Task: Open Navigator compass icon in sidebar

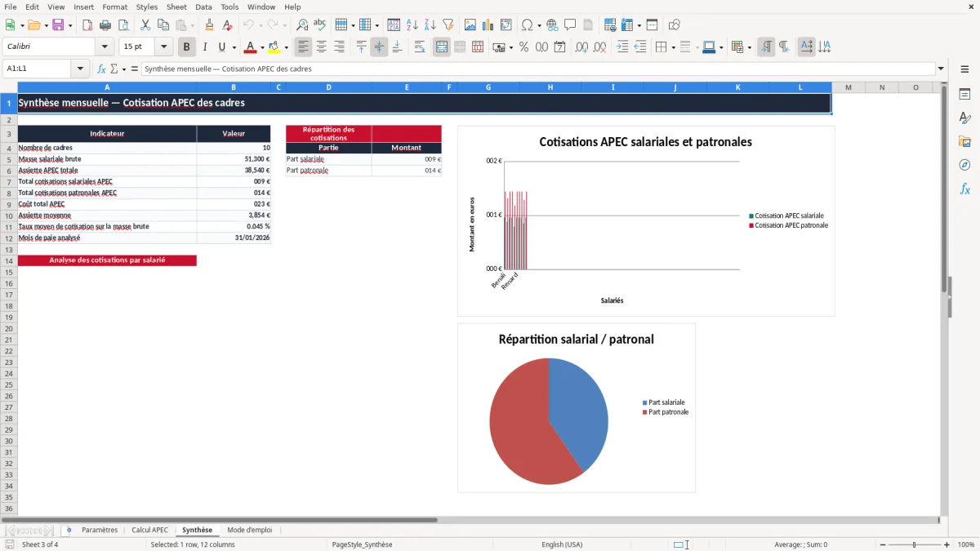Action: (964, 165)
